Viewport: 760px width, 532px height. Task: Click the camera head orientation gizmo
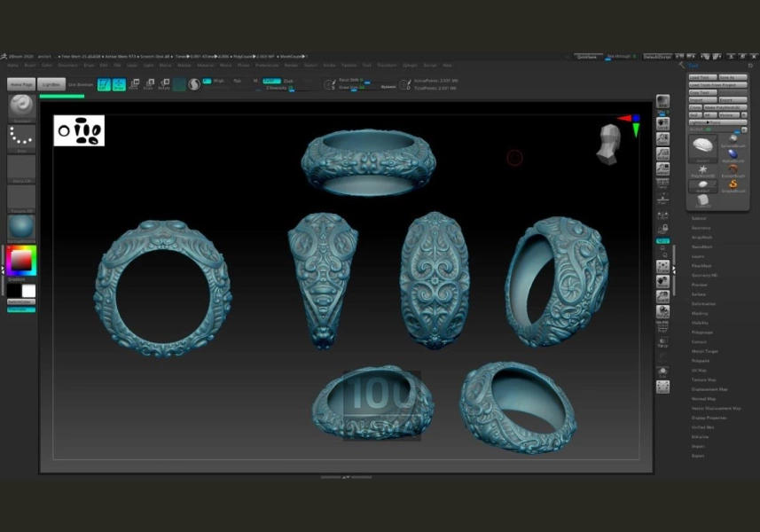[609, 145]
